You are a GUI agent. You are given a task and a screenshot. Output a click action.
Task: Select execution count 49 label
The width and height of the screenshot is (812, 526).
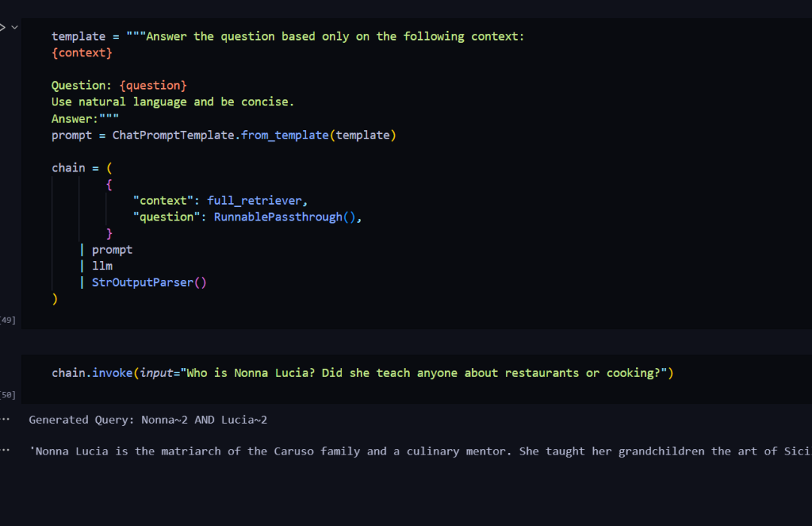(8, 320)
